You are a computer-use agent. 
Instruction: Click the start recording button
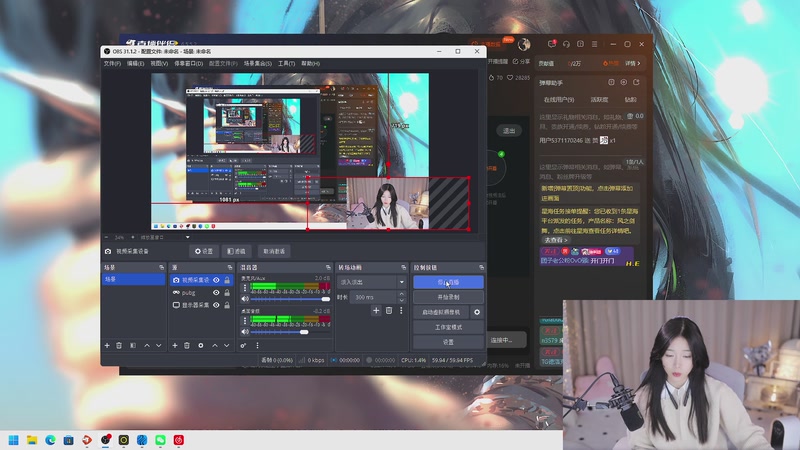point(448,297)
